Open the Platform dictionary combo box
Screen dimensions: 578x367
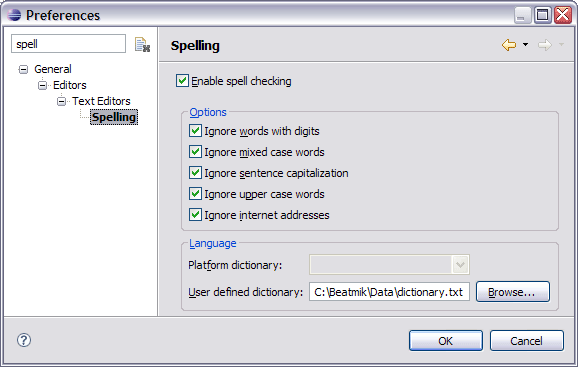[389, 265]
